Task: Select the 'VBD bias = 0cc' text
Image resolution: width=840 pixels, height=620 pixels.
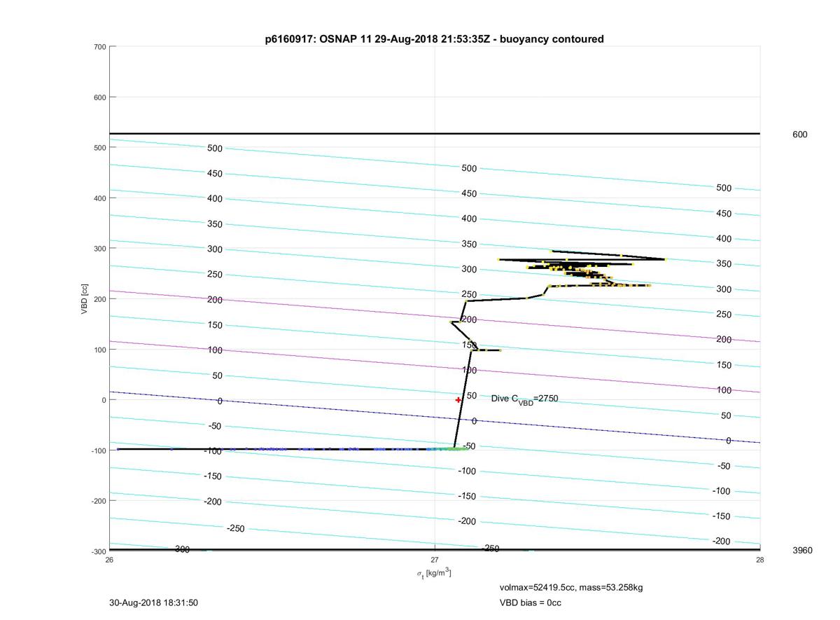Action: (530, 602)
